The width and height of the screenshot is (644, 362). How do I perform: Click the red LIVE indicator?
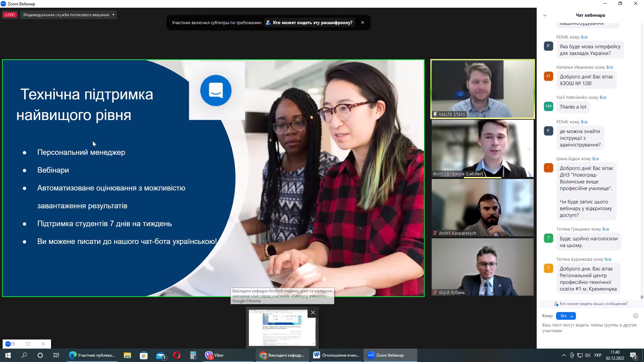click(10, 15)
